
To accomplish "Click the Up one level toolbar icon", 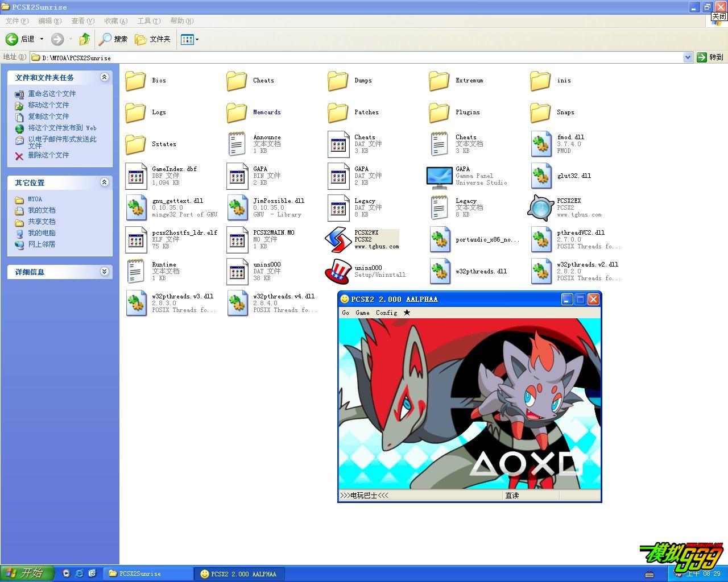I will (x=84, y=39).
